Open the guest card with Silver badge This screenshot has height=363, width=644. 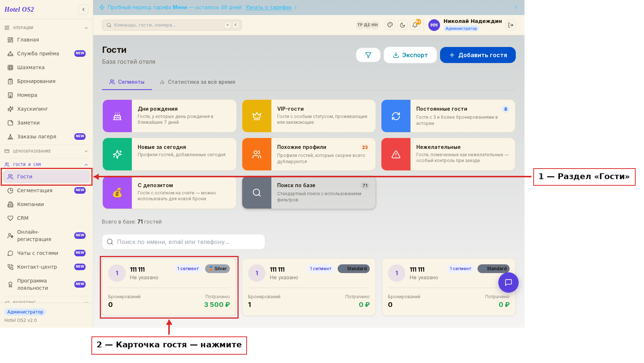tap(169, 287)
